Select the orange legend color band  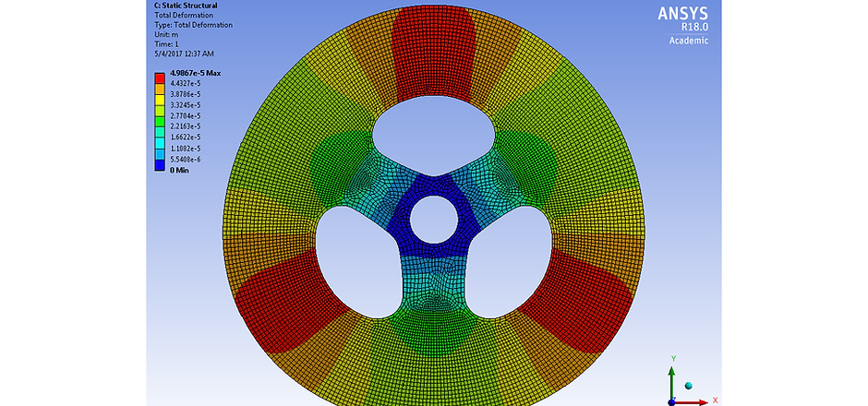160,90
